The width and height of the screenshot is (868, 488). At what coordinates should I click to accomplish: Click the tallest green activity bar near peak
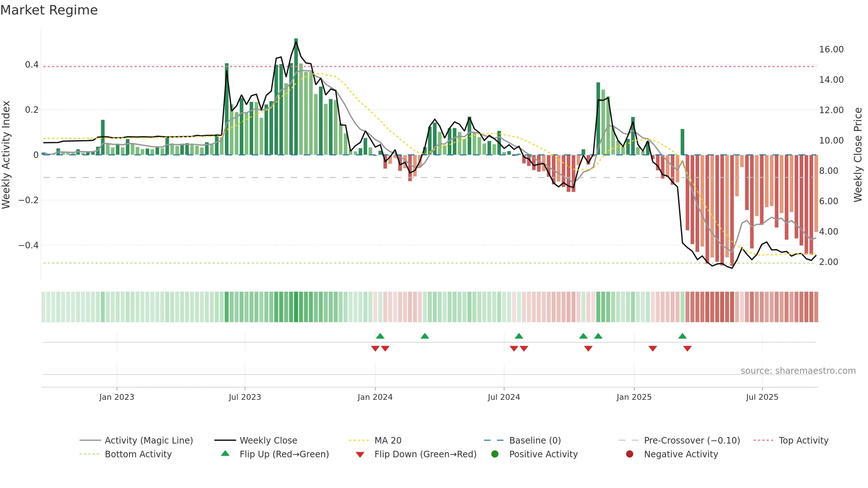point(296,97)
